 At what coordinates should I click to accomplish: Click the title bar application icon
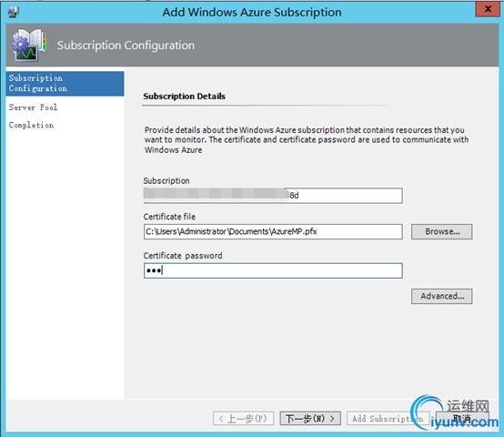[x=14, y=12]
